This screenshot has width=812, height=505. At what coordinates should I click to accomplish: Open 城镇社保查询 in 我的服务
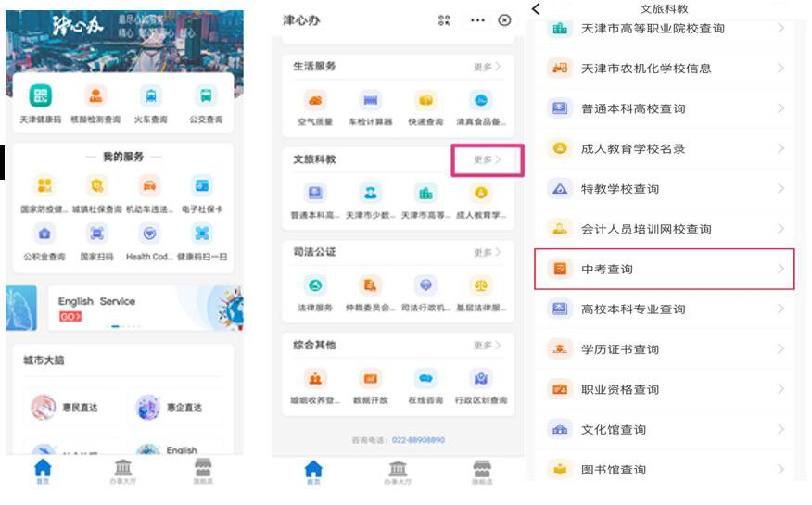pyautogui.click(x=96, y=185)
